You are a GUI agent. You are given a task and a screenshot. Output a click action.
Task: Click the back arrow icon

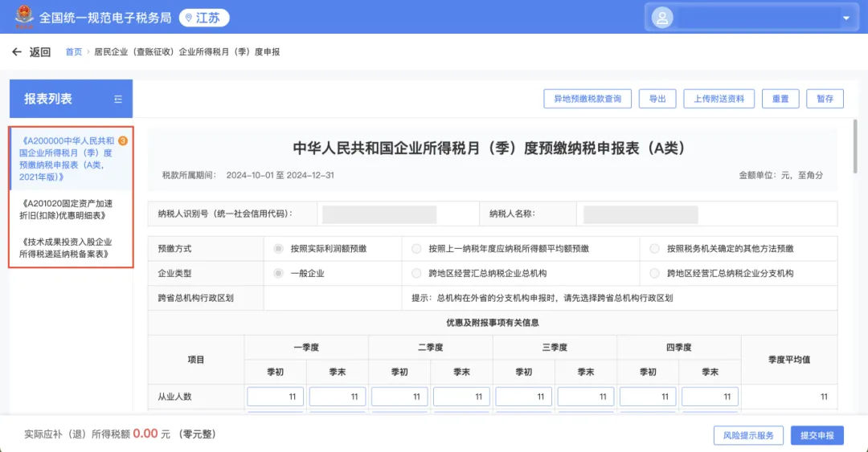pos(17,52)
